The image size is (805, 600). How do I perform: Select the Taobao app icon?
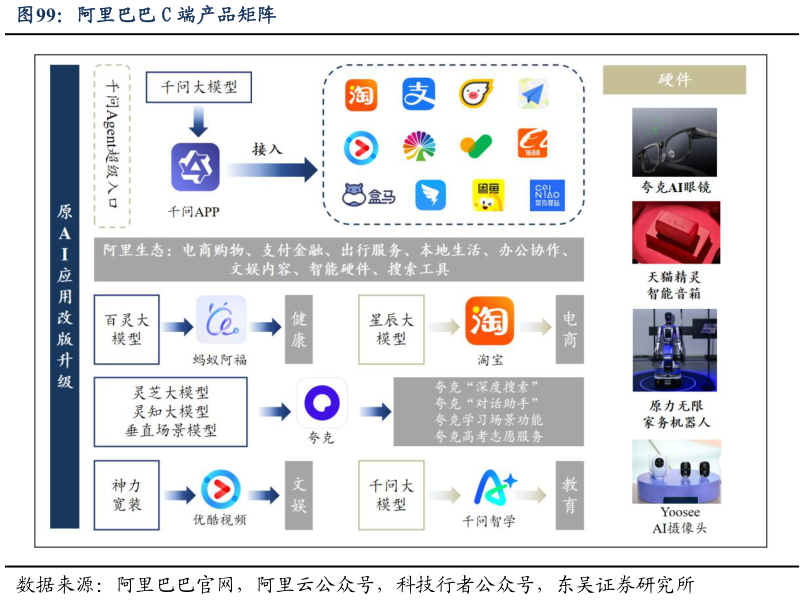(362, 91)
